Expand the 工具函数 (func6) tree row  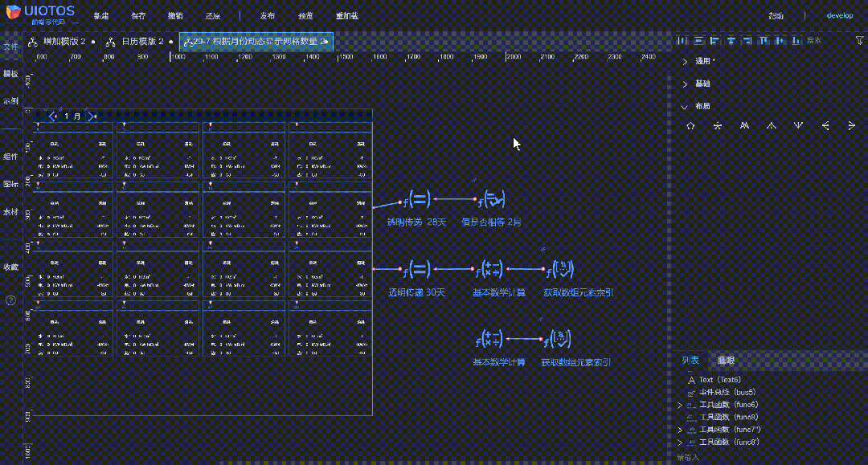[681, 406]
